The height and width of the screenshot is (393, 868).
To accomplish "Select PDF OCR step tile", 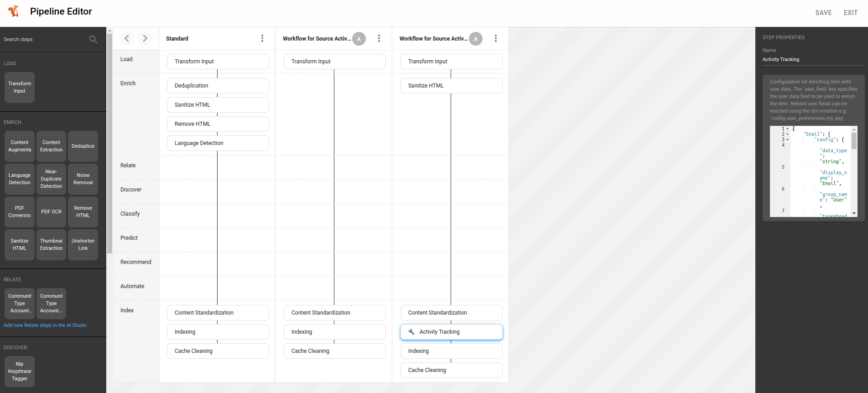I will 51,212.
